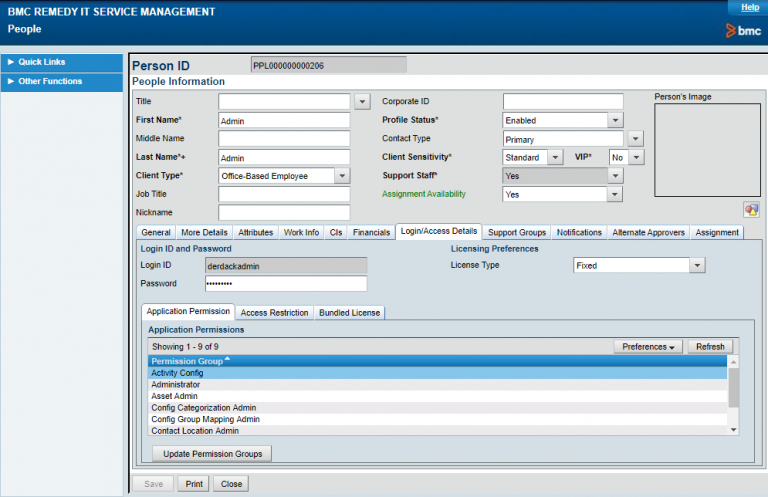
Task: Open the VIP dropdown
Action: point(635,157)
